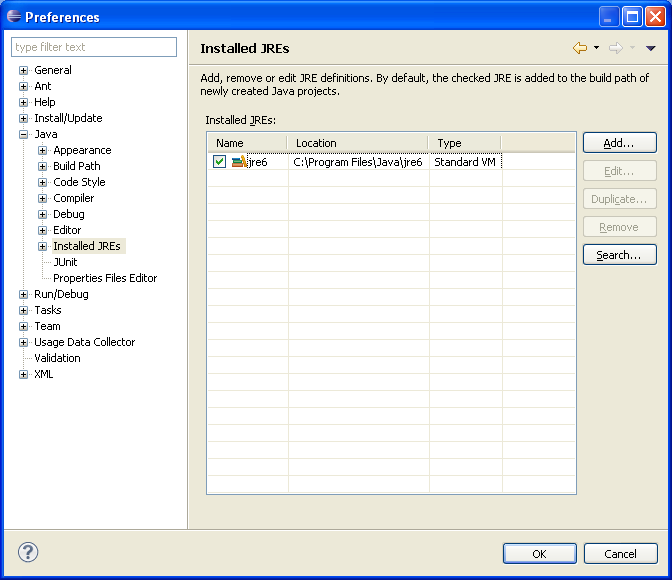672x580 pixels.
Task: Click the Search... button
Action: [619, 255]
